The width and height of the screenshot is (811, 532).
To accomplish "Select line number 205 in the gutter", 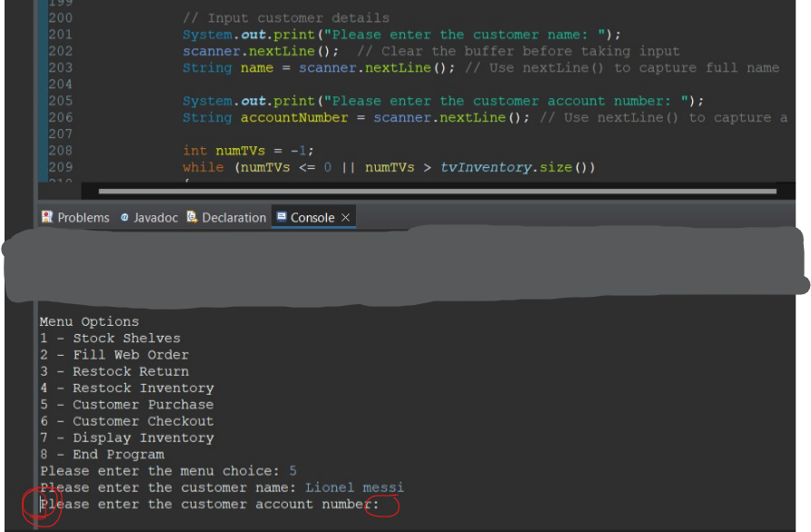I will (x=59, y=101).
